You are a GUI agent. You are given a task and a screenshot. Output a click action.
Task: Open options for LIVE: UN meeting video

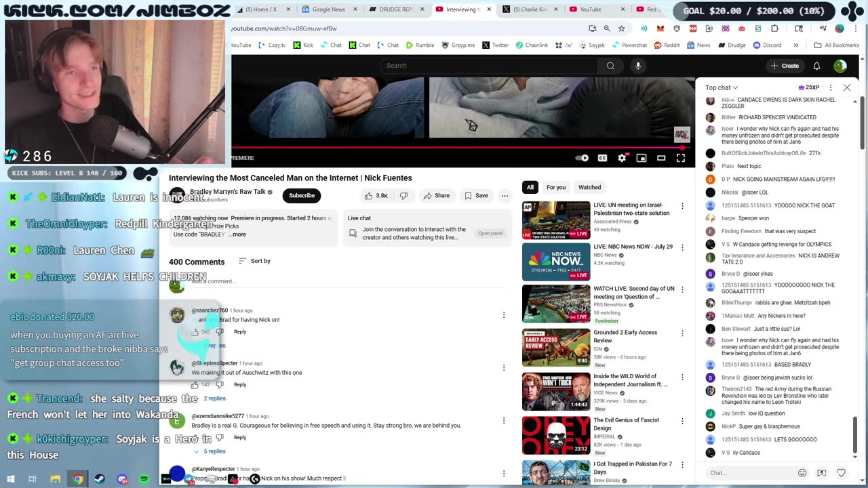(682, 206)
